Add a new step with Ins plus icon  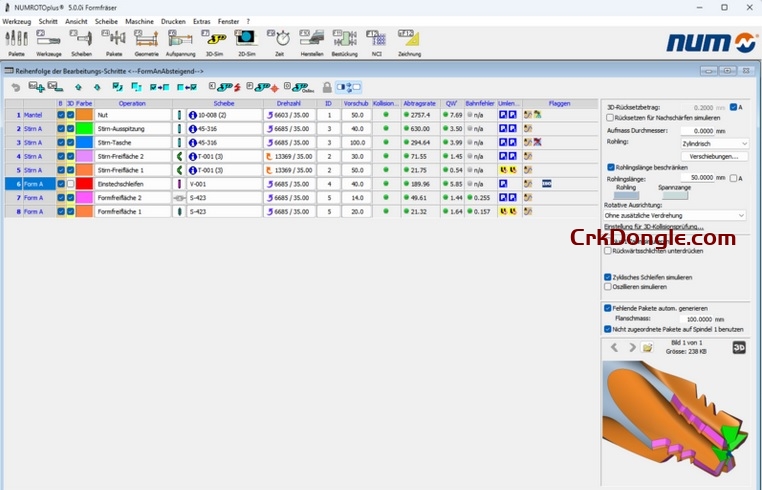(36, 87)
